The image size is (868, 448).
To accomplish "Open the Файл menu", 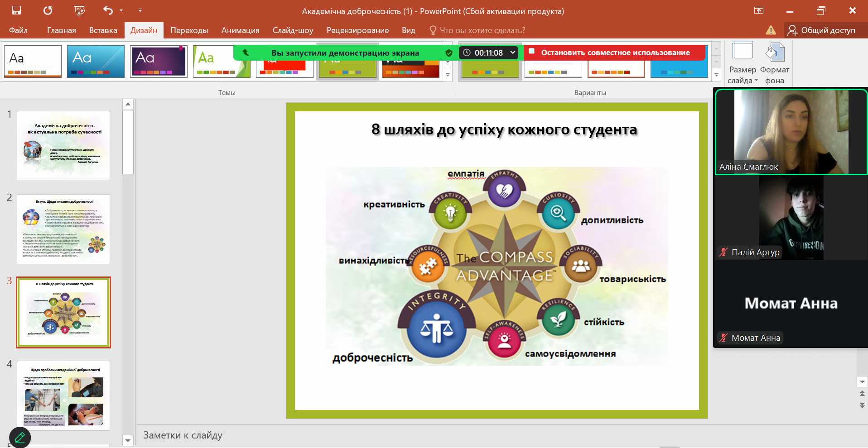I will 18,30.
